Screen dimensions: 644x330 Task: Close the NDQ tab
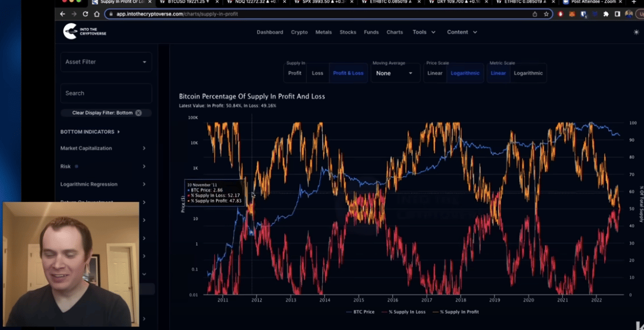(x=285, y=2)
